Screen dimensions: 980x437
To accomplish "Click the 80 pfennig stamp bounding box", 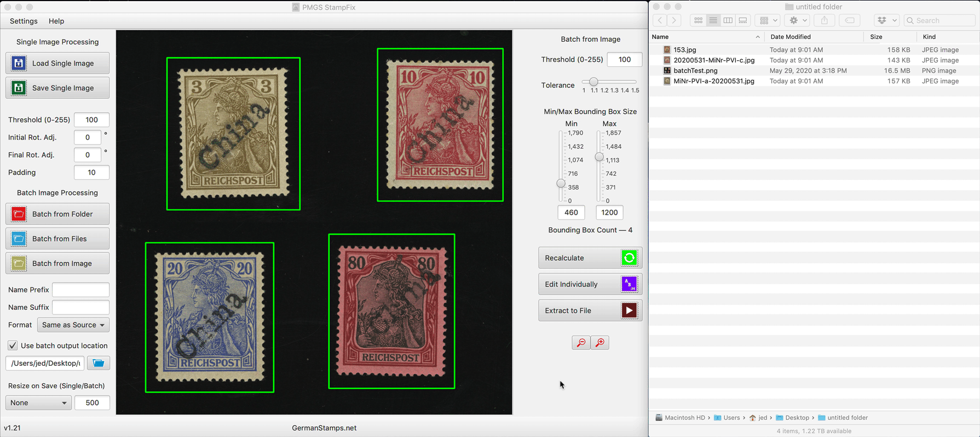I will click(391, 311).
